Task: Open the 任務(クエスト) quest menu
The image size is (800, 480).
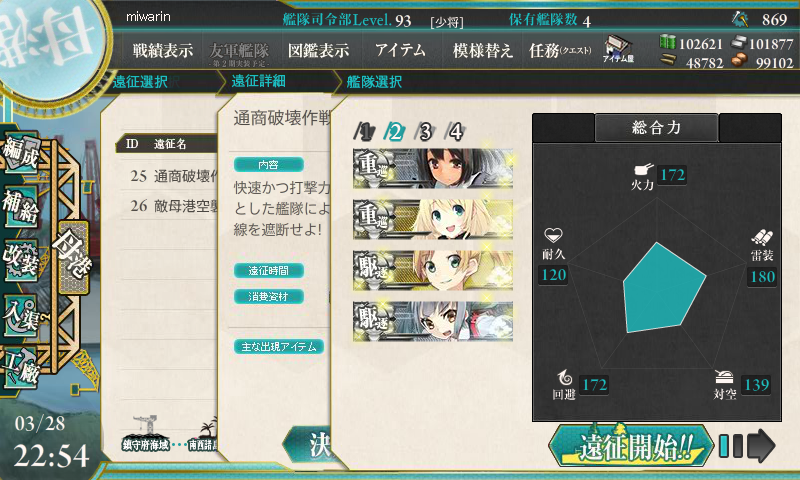Action: click(560, 50)
